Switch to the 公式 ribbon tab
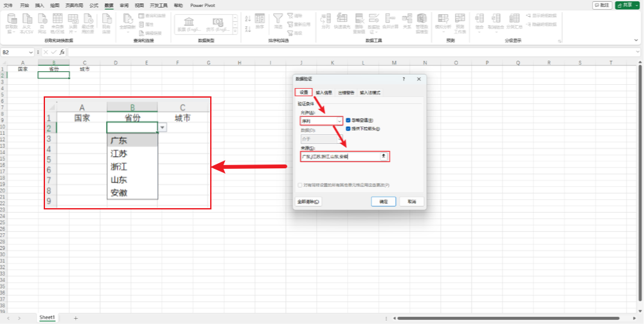 coord(94,5)
